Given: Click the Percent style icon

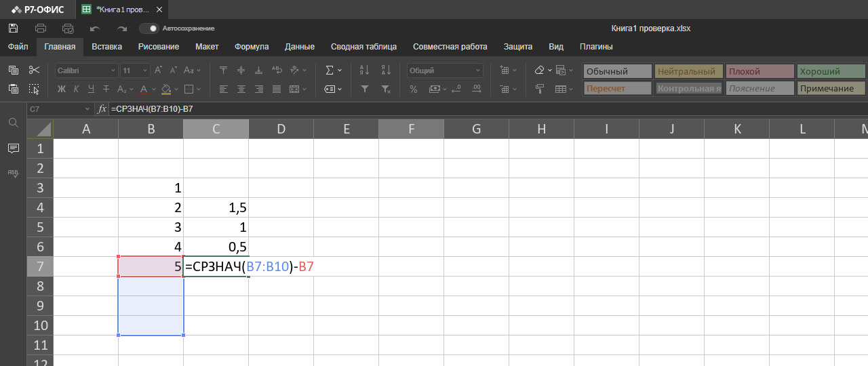Looking at the screenshot, I should point(414,89).
